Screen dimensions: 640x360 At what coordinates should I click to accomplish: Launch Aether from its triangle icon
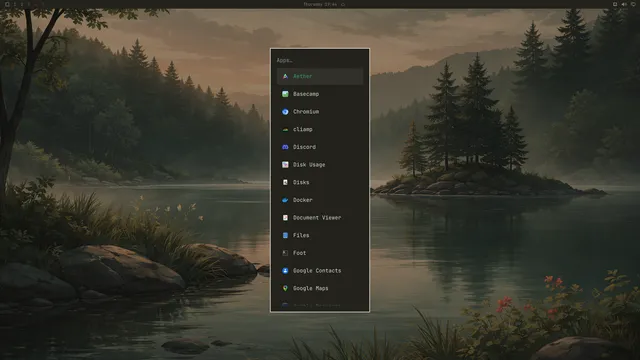[285, 76]
